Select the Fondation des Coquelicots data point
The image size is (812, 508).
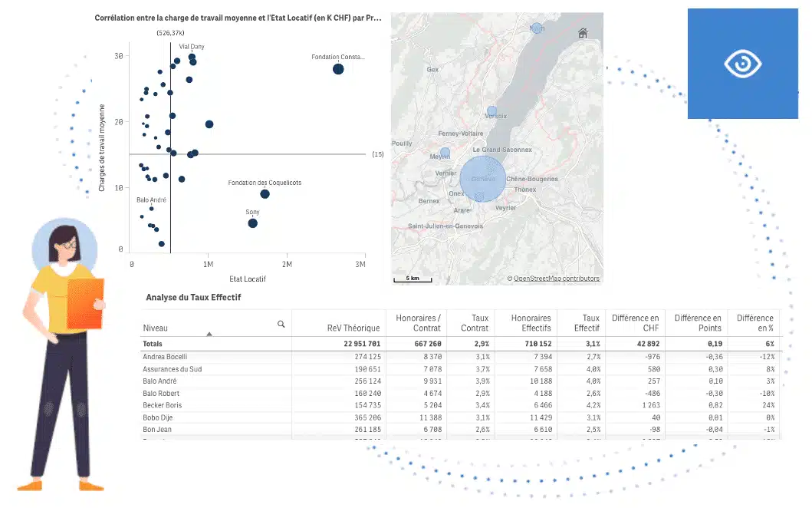pos(265,194)
